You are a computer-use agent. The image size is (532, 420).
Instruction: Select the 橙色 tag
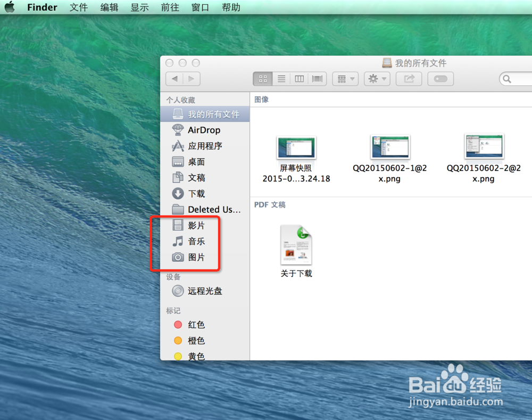pos(205,340)
